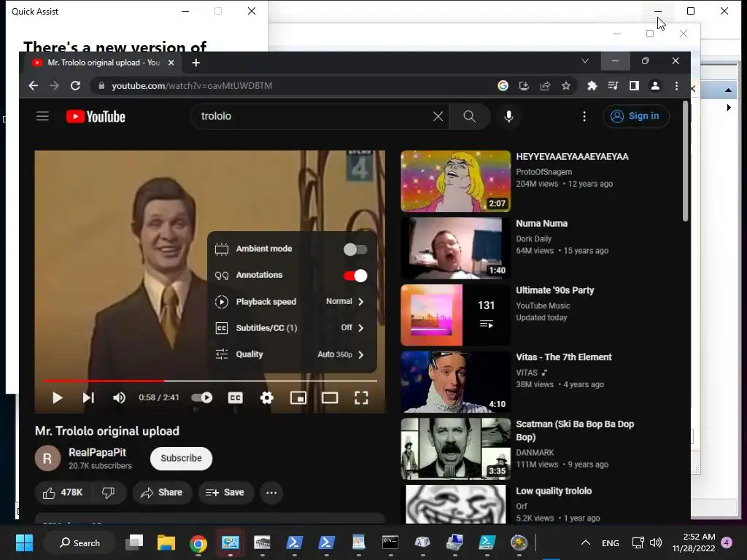Open Chrome extensions puzzle icon

coord(592,86)
